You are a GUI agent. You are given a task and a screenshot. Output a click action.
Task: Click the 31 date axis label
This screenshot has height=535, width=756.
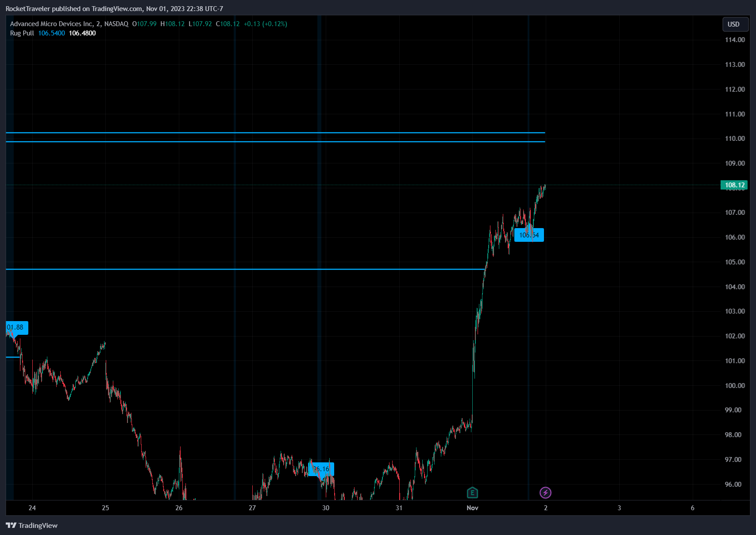coord(399,508)
